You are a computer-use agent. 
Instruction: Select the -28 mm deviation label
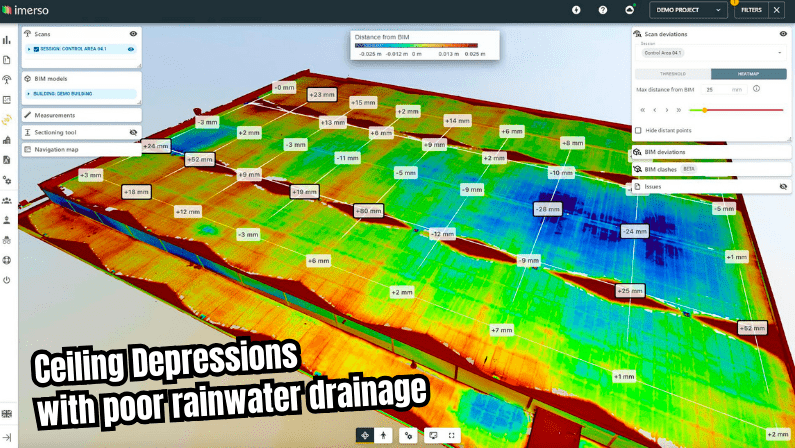(x=548, y=209)
